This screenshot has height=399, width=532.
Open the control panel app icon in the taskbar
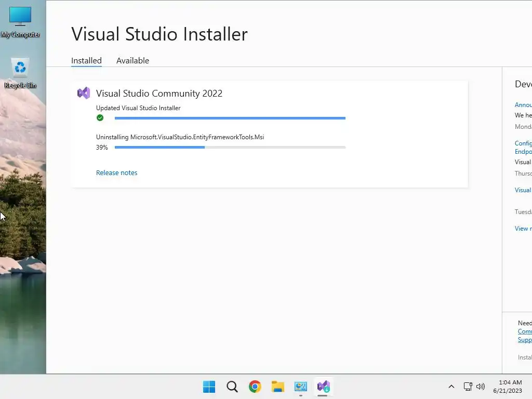[301, 387]
